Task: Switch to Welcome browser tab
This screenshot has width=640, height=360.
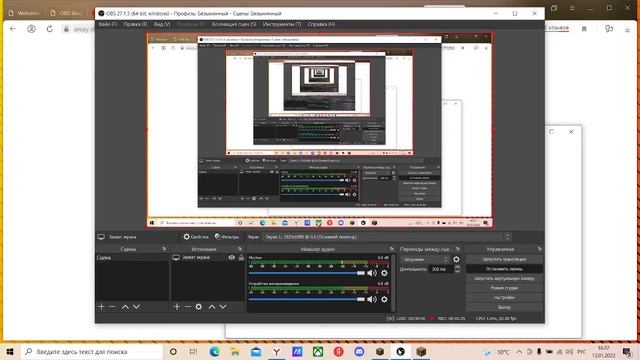Action: point(24,13)
